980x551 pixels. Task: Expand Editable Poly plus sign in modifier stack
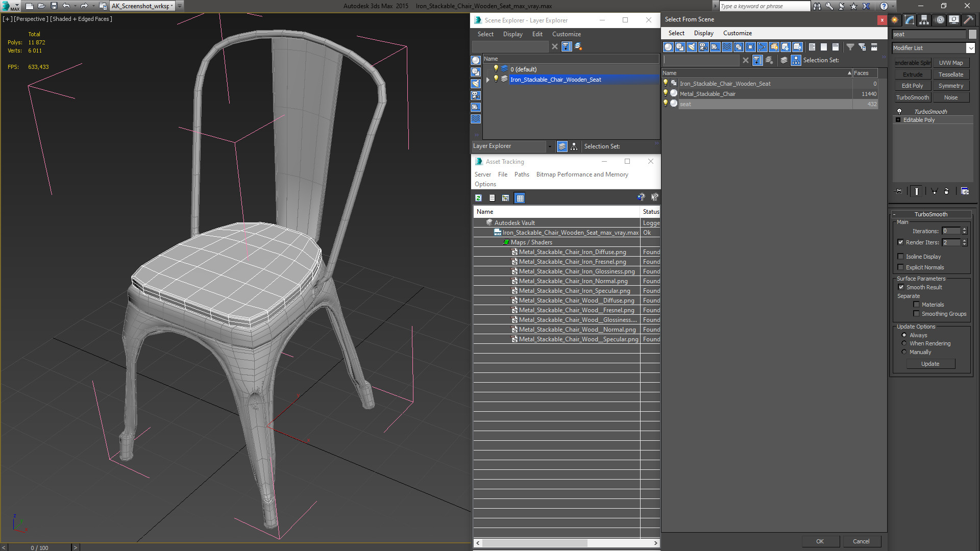[898, 120]
